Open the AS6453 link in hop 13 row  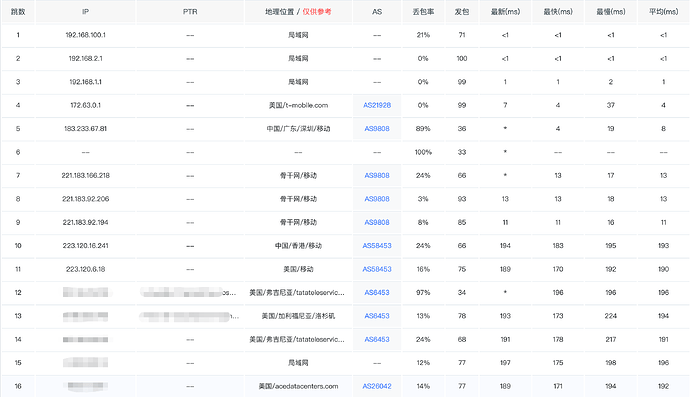click(377, 316)
